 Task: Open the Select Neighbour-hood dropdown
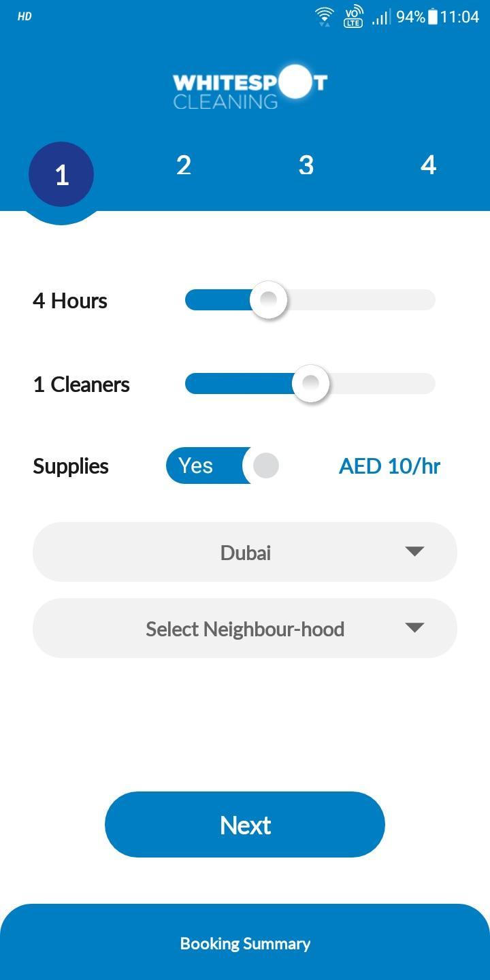(x=245, y=628)
